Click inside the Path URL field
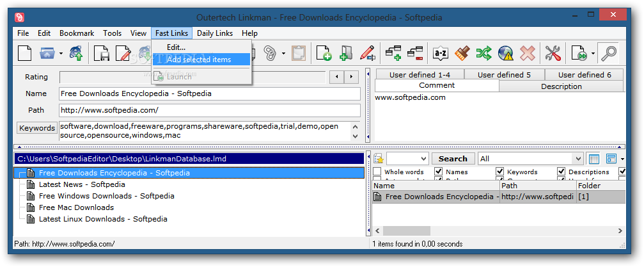644x267 pixels. click(210, 110)
